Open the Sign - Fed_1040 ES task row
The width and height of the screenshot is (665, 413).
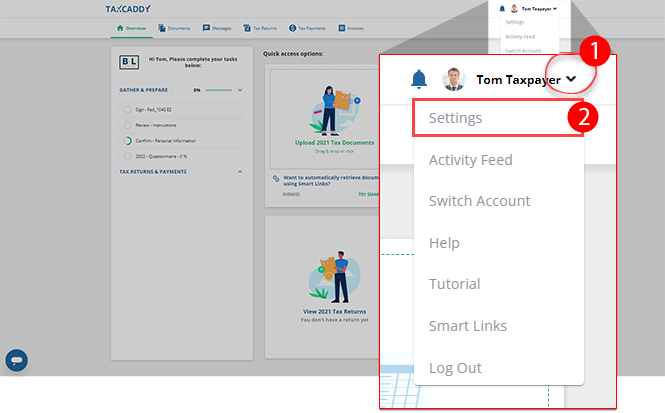pos(181,110)
